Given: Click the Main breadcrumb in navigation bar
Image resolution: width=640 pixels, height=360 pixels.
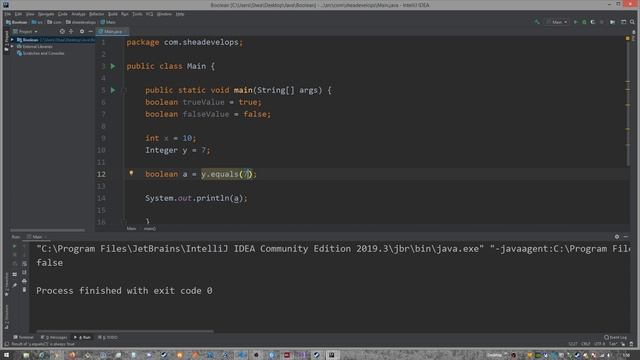Looking at the screenshot, I should (x=108, y=22).
